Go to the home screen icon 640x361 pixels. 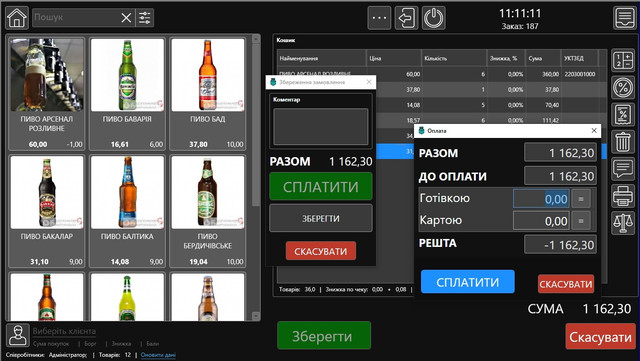pyautogui.click(x=17, y=18)
